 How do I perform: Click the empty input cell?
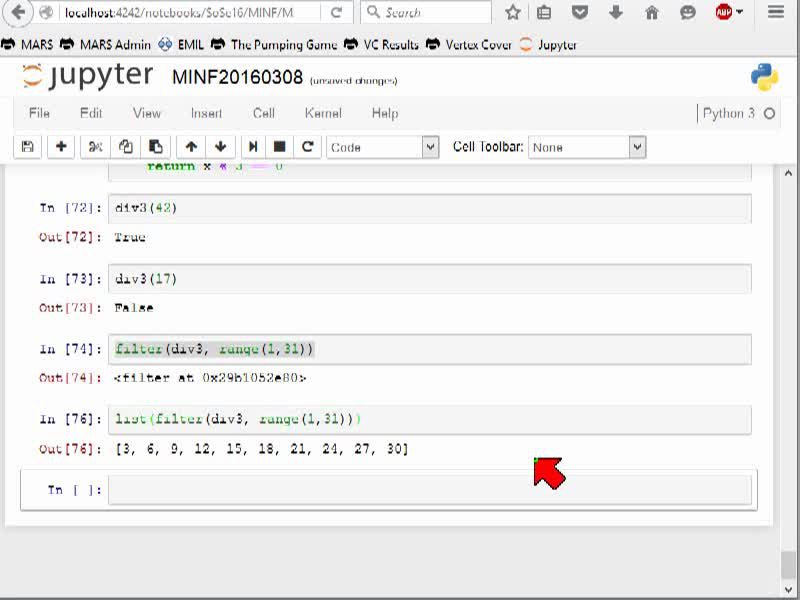[430, 490]
